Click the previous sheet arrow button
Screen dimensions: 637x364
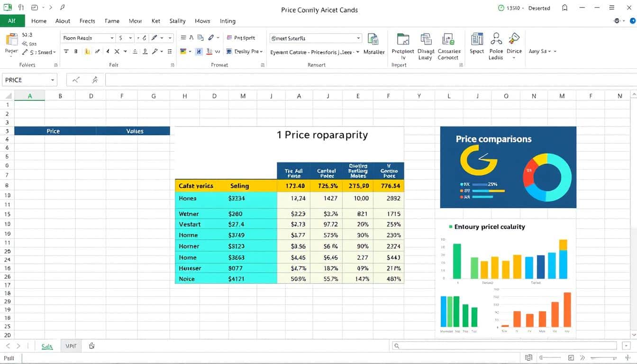[8, 346]
